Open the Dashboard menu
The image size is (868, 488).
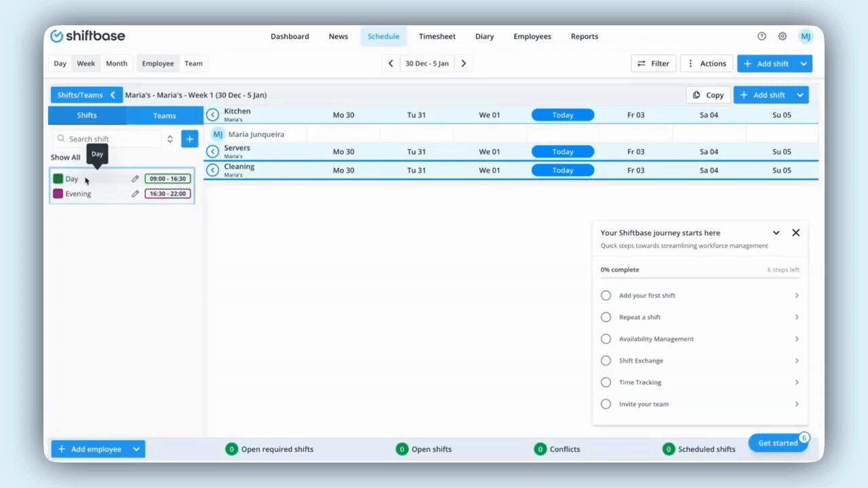click(x=290, y=37)
